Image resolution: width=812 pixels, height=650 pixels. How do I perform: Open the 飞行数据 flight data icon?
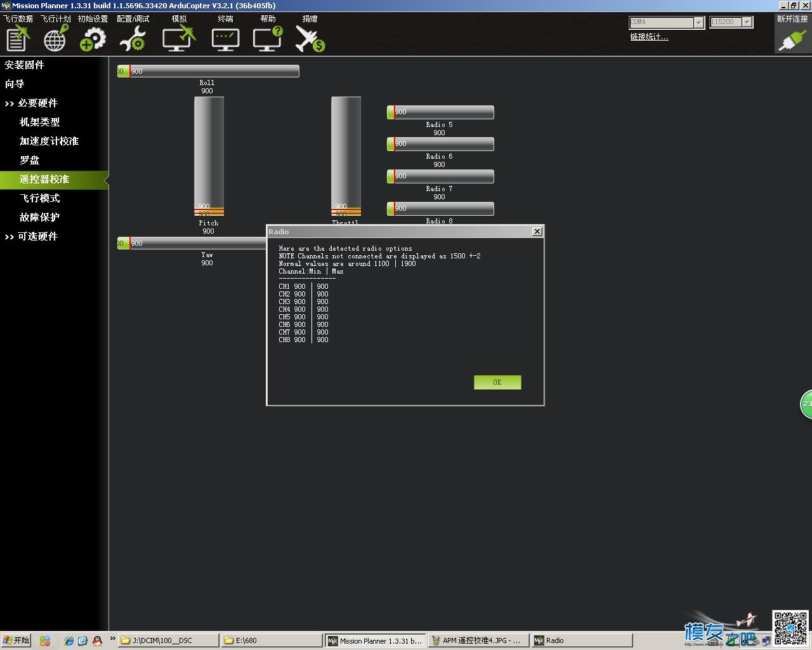click(18, 38)
